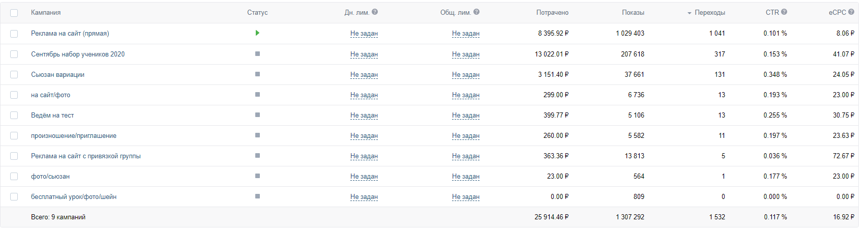Set daily limit for Реклама на сайт (прямая)
The width and height of the screenshot is (868, 229).
pyautogui.click(x=364, y=34)
